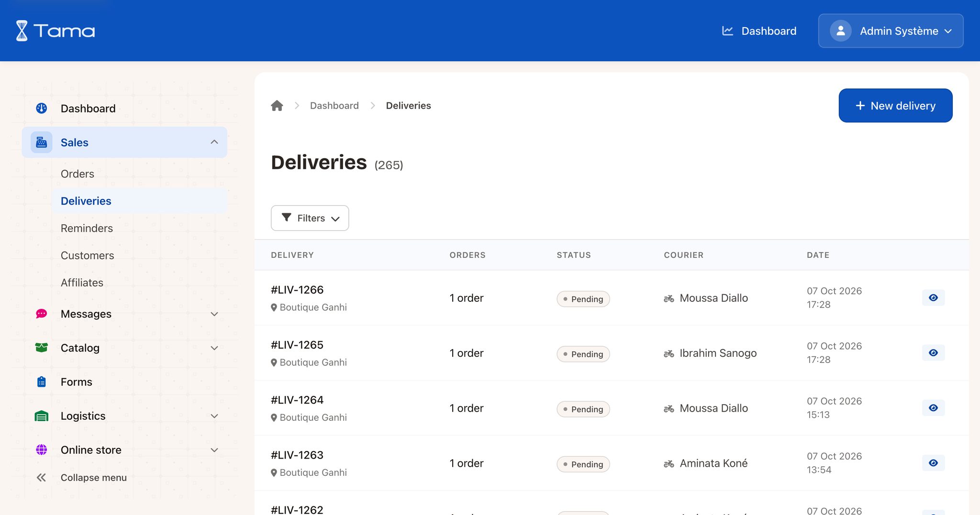Collapse the Sales section chevron
Viewport: 980px width, 515px height.
click(x=214, y=142)
